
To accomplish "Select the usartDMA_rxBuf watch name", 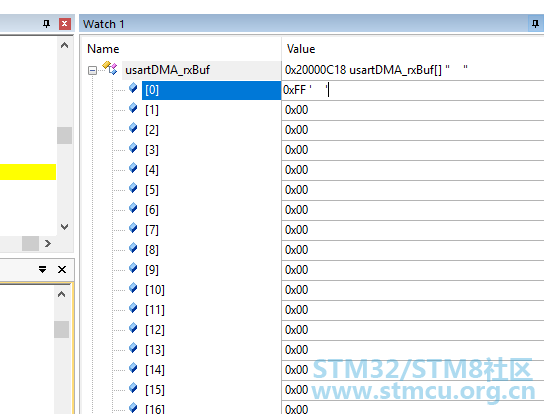I will 167,70.
